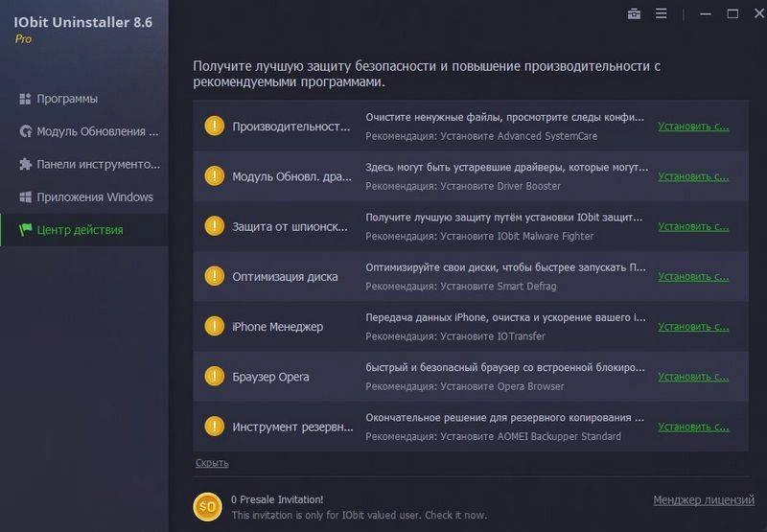This screenshot has height=532, width=767.
Task: Open the toolbox briefcase icon
Action: (x=634, y=13)
